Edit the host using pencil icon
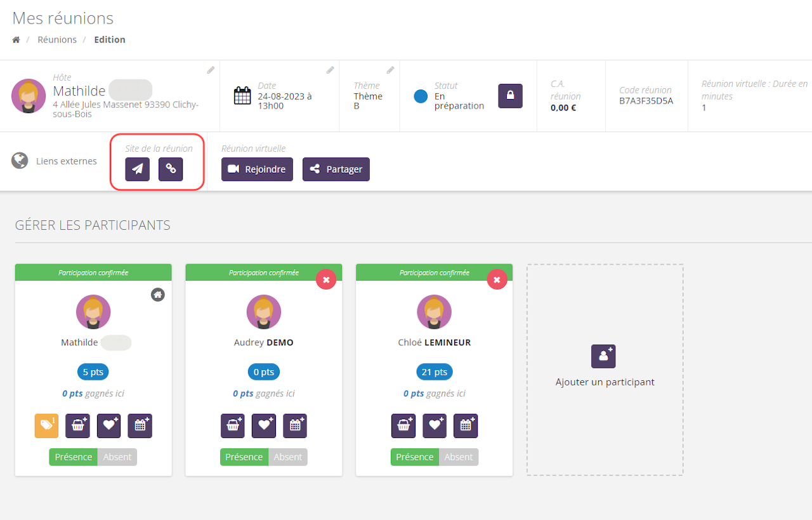 211,70
